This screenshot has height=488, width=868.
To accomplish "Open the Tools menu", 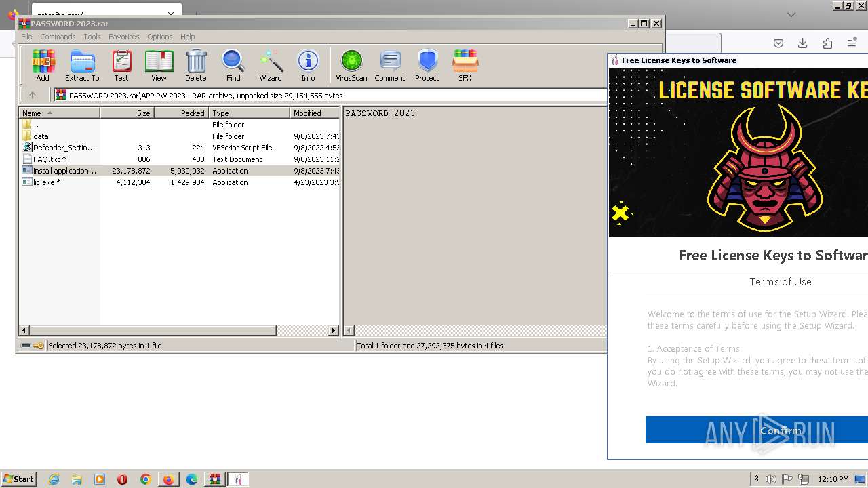I will pyautogui.click(x=92, y=37).
